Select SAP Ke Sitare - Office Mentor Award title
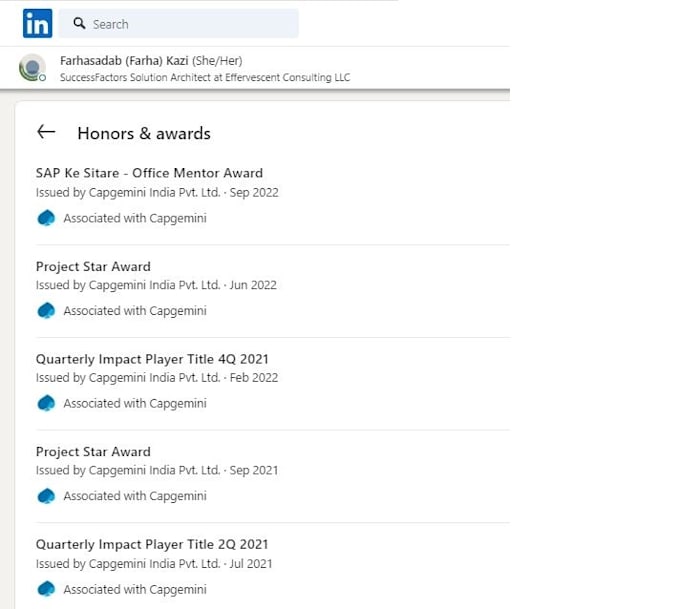680x609 pixels. point(149,173)
